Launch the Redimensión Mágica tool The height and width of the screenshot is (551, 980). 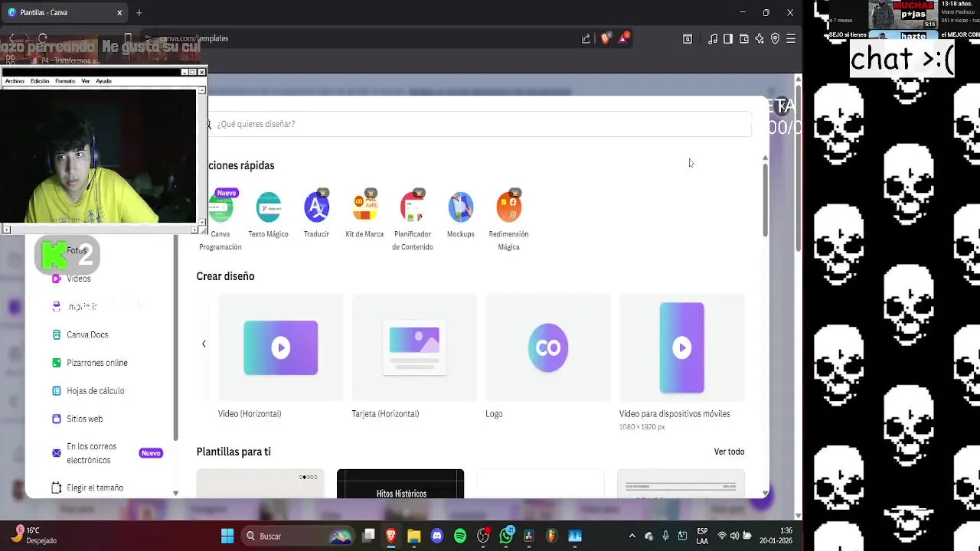509,207
